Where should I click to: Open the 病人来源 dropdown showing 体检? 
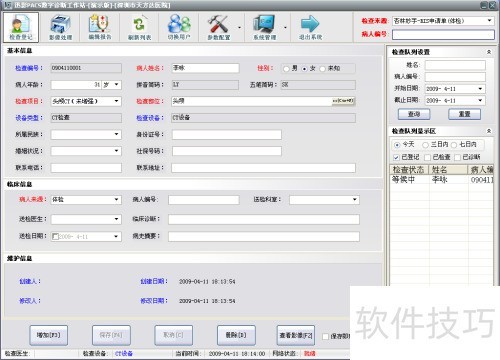point(116,200)
